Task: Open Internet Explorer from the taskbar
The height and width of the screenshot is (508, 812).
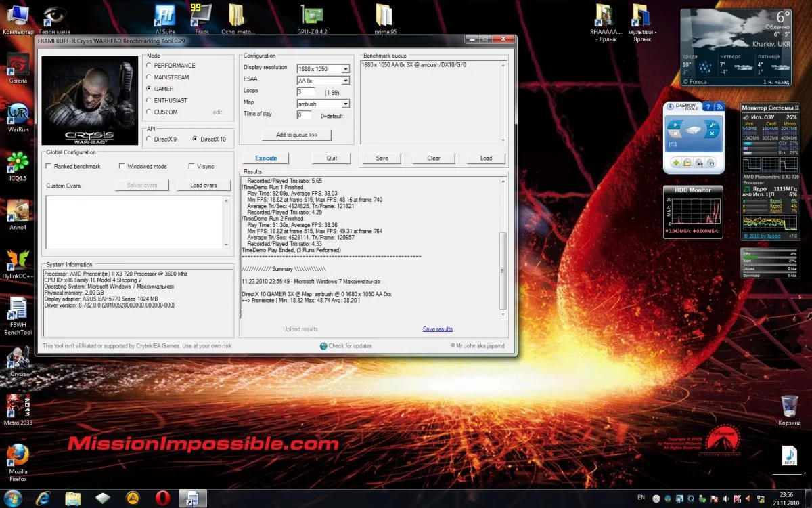Action: tap(43, 499)
